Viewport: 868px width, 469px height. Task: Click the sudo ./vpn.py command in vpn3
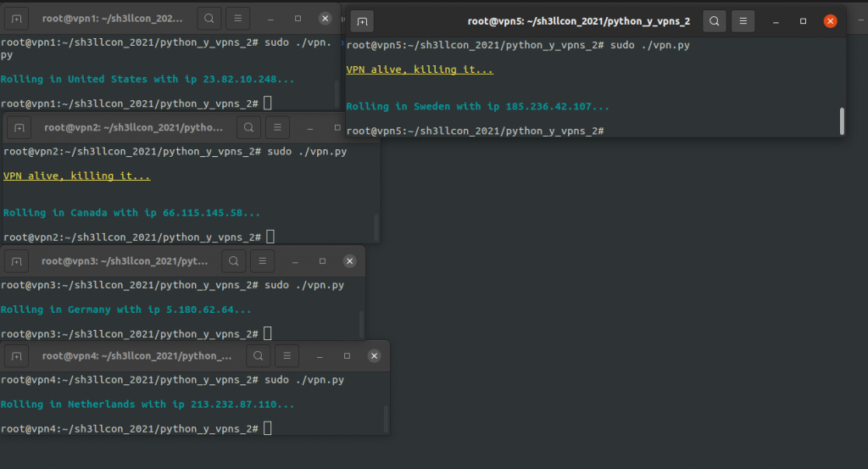pyautogui.click(x=304, y=285)
